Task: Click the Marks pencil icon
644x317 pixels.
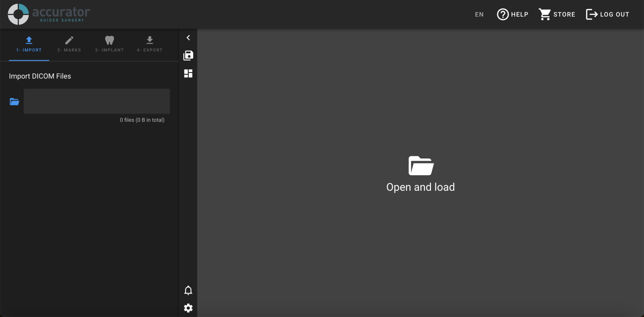Action: tap(69, 40)
